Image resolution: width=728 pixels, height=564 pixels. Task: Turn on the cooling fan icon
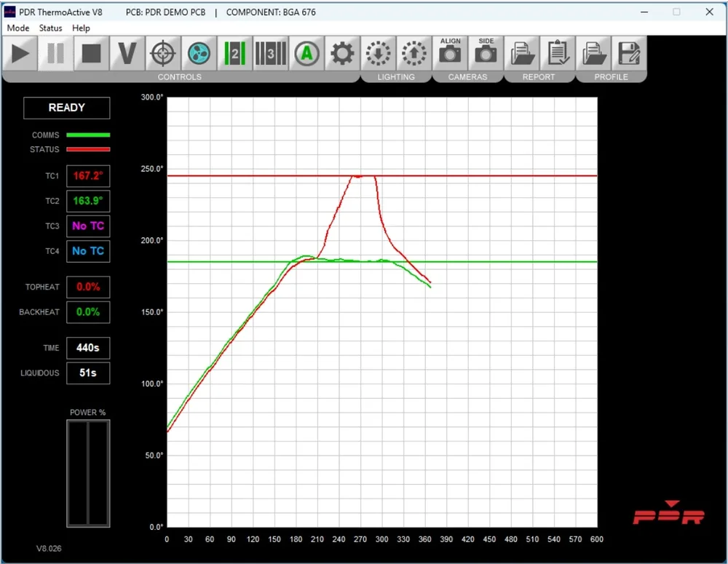(x=199, y=53)
